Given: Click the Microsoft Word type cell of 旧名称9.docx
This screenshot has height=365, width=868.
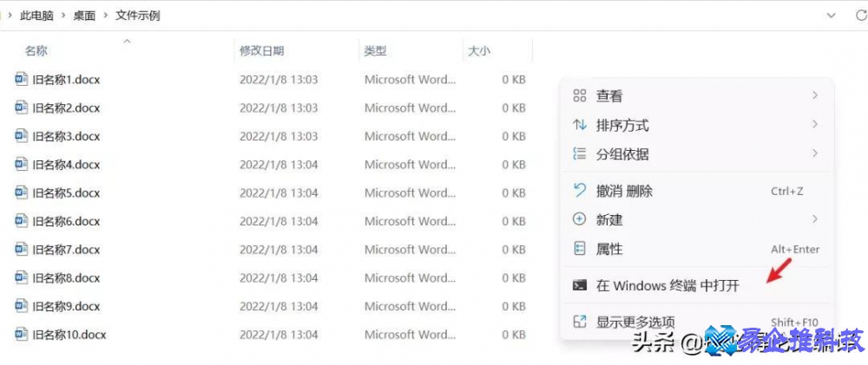Looking at the screenshot, I should 411,306.
